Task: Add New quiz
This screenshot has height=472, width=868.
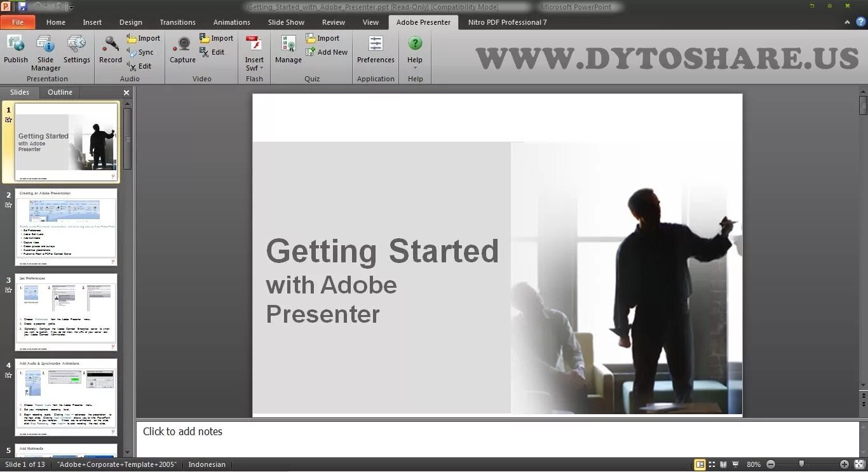Action: 327,52
